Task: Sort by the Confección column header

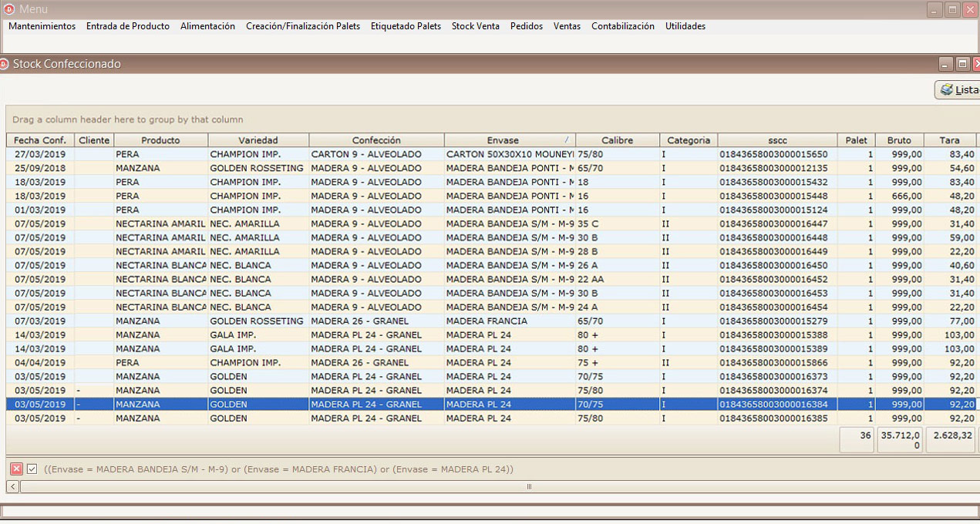Action: click(x=376, y=140)
